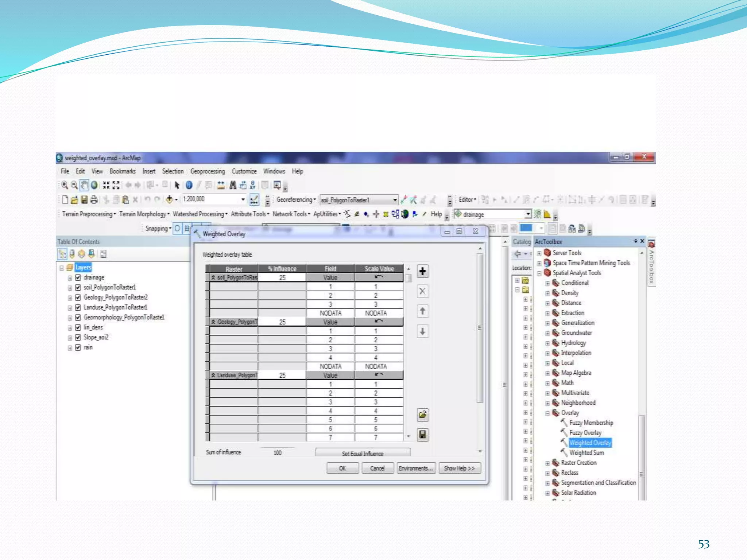Edit the Geology_Polygon influence value 25

(x=282, y=322)
